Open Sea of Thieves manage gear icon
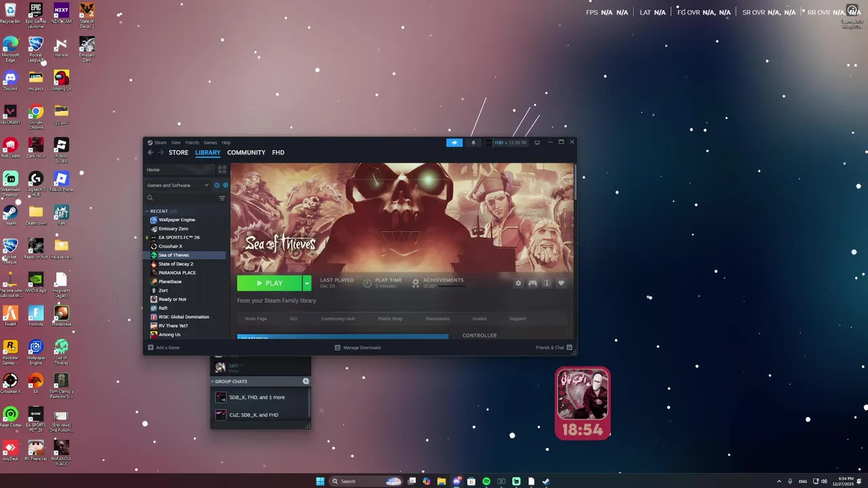This screenshot has height=488, width=868. 518,283
